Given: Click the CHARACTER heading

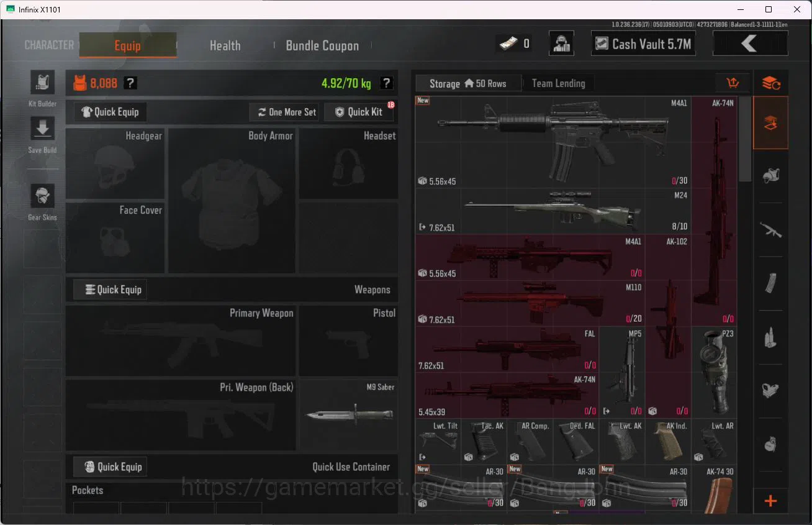Looking at the screenshot, I should tap(49, 45).
